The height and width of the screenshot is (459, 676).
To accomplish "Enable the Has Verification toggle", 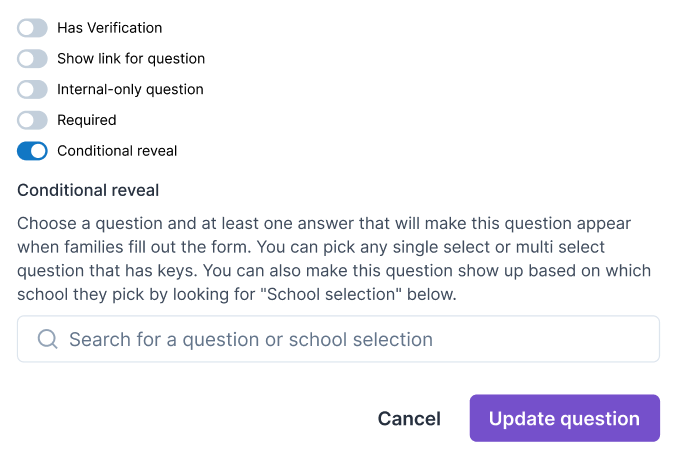I will click(x=32, y=28).
